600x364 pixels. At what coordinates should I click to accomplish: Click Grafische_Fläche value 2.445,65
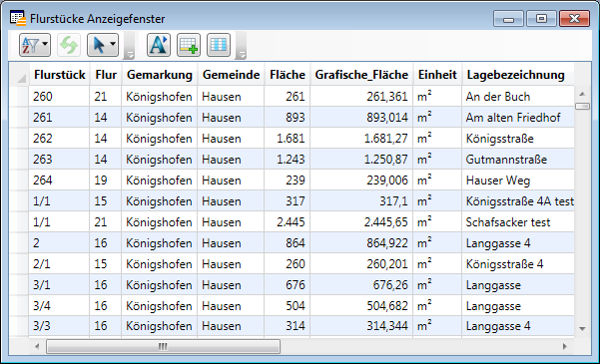tap(361, 222)
